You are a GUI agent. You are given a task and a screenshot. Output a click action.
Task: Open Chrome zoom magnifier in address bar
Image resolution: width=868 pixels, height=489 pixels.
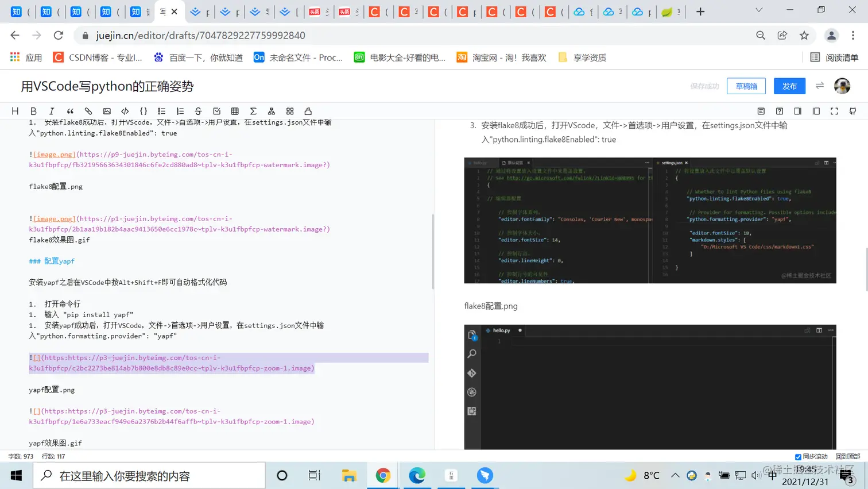[761, 36]
